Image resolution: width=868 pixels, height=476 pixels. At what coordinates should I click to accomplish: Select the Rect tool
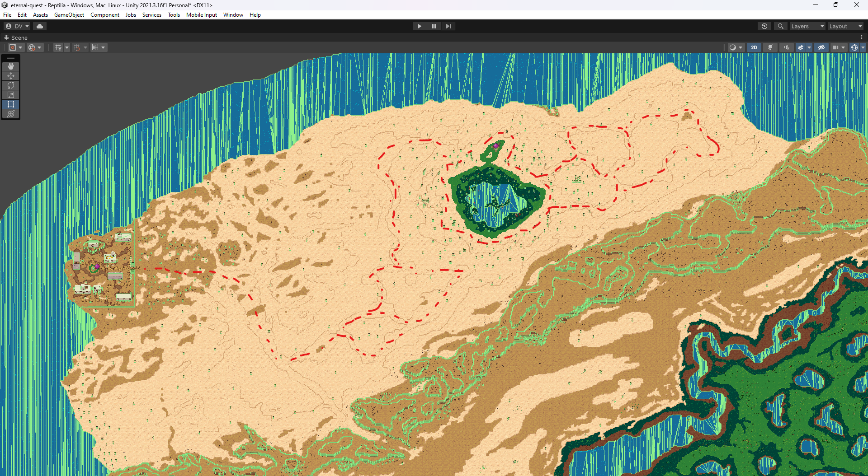(x=11, y=104)
